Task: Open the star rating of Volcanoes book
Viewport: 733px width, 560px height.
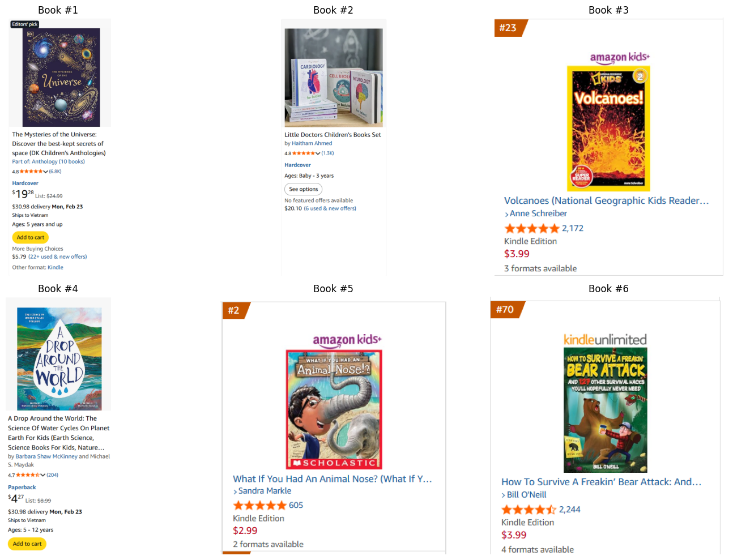Action: 532,228
